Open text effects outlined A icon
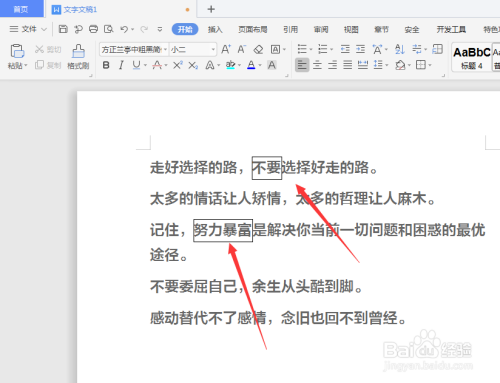 tap(210, 65)
